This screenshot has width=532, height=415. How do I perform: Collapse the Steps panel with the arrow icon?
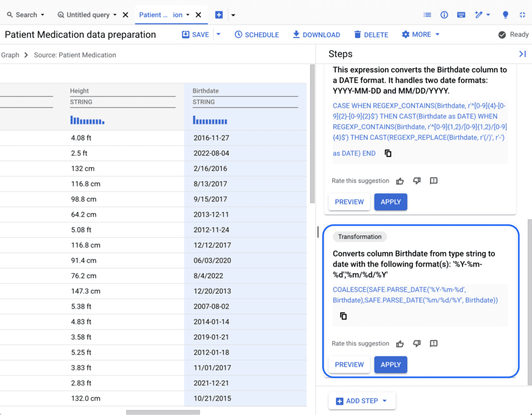coord(522,53)
